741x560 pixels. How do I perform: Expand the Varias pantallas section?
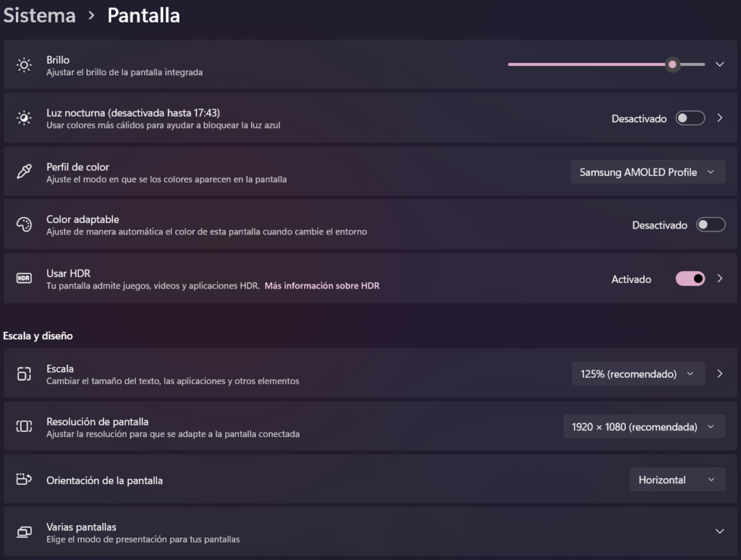(719, 531)
